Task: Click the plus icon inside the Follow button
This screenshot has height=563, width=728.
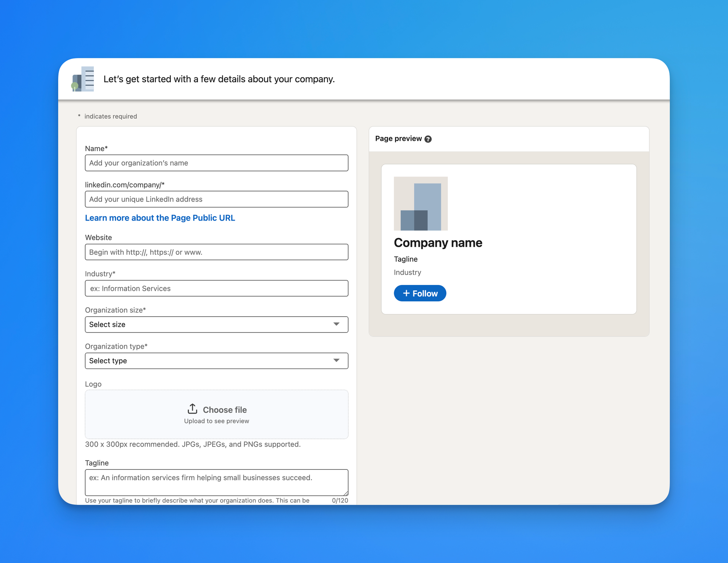Action: [407, 293]
